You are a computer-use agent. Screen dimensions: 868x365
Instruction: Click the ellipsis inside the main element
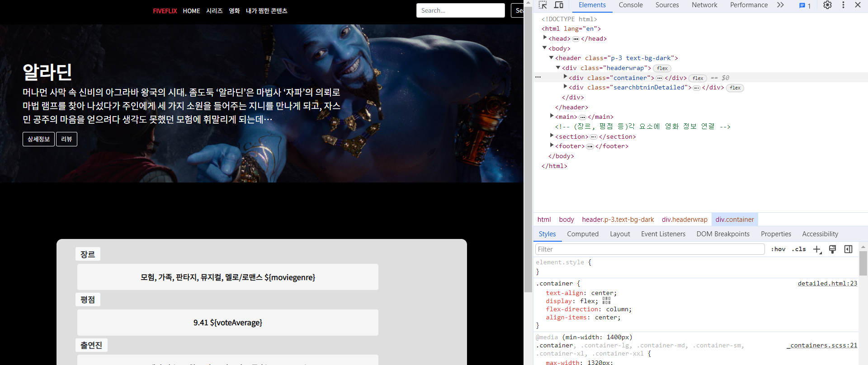coord(582,117)
